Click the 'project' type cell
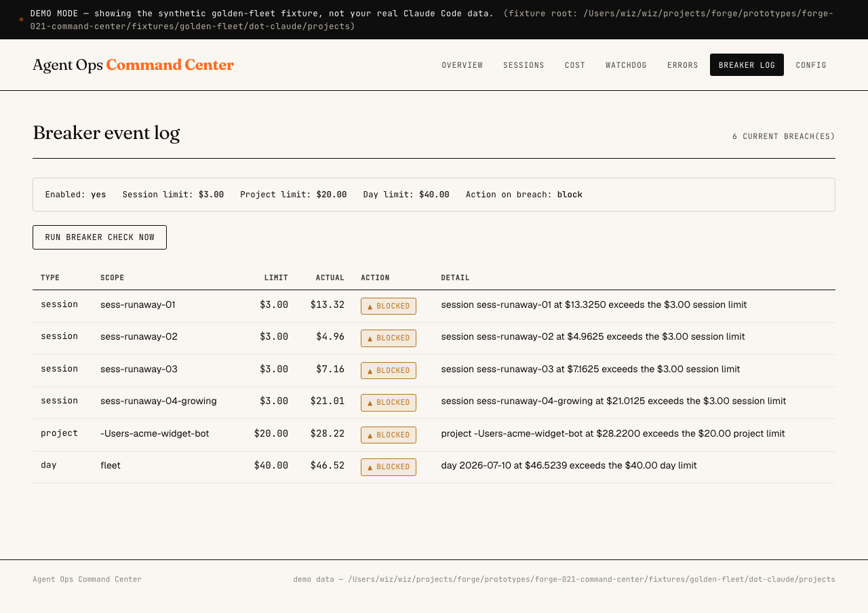The height and width of the screenshot is (613, 868). point(59,433)
